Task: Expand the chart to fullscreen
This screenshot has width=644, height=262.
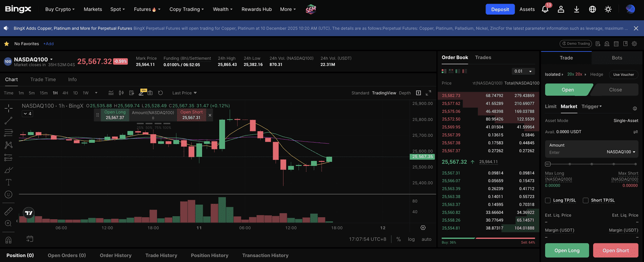Action: (429, 93)
